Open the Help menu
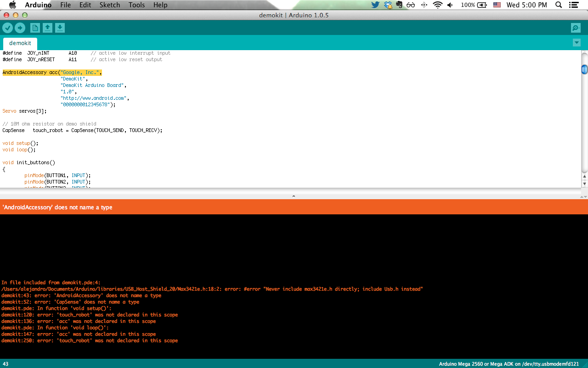Image resolution: width=588 pixels, height=368 pixels. [x=160, y=5]
